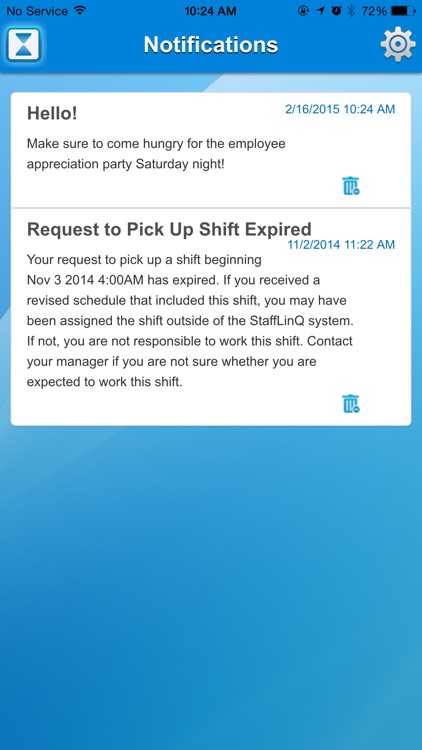Tap the Bluetooth icon in status bar

(x=351, y=11)
